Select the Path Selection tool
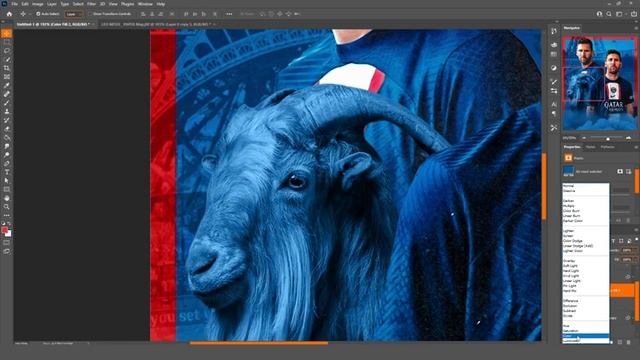 pos(7,180)
